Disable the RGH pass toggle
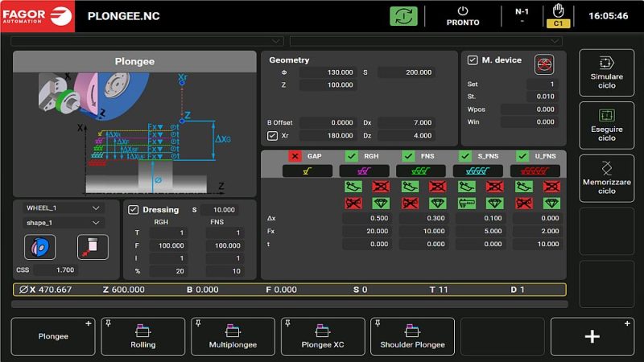 (x=351, y=156)
